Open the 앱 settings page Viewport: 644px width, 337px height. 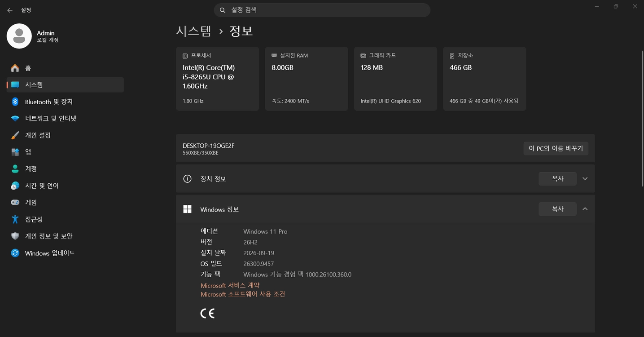(x=65, y=152)
